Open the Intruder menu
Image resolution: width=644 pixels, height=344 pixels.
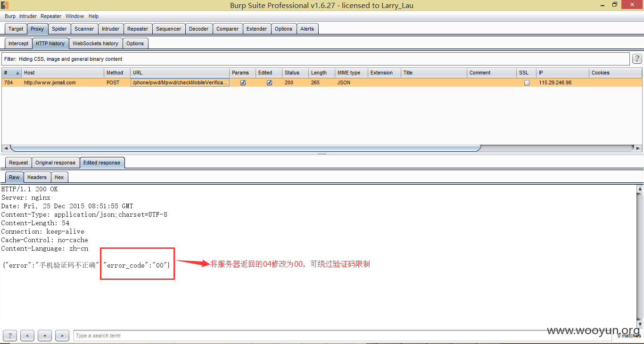point(28,16)
